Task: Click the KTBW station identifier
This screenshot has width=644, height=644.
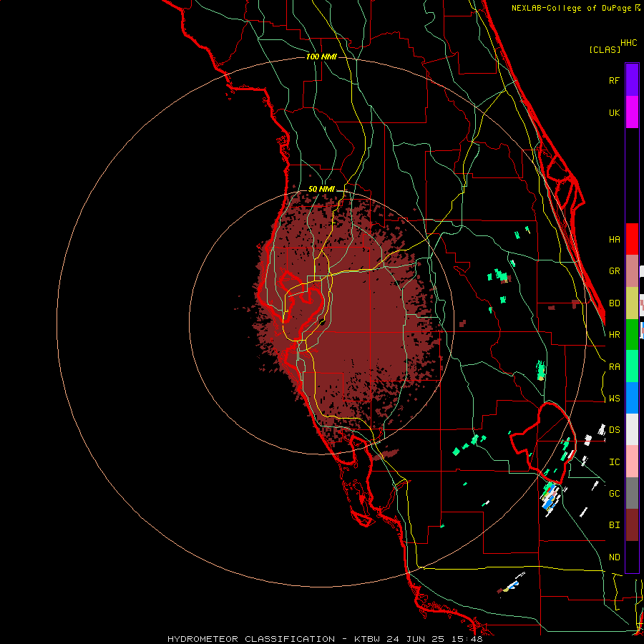Action: pyautogui.click(x=367, y=639)
